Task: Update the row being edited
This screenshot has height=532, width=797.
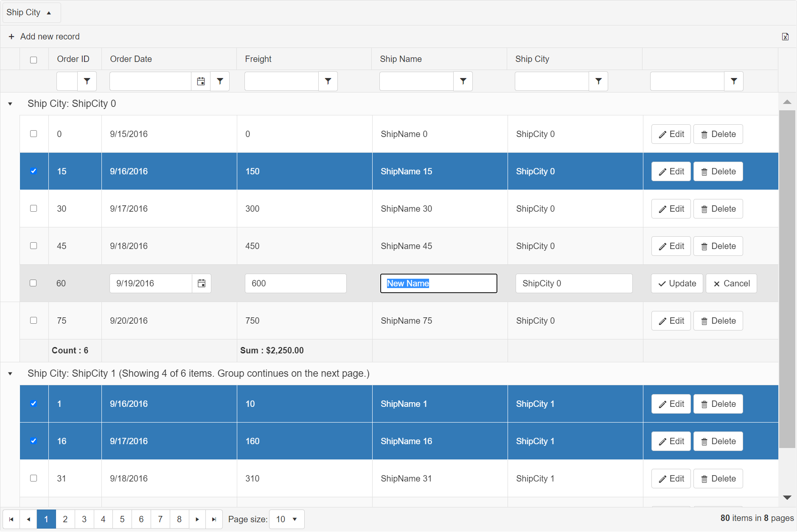Action: tap(677, 283)
